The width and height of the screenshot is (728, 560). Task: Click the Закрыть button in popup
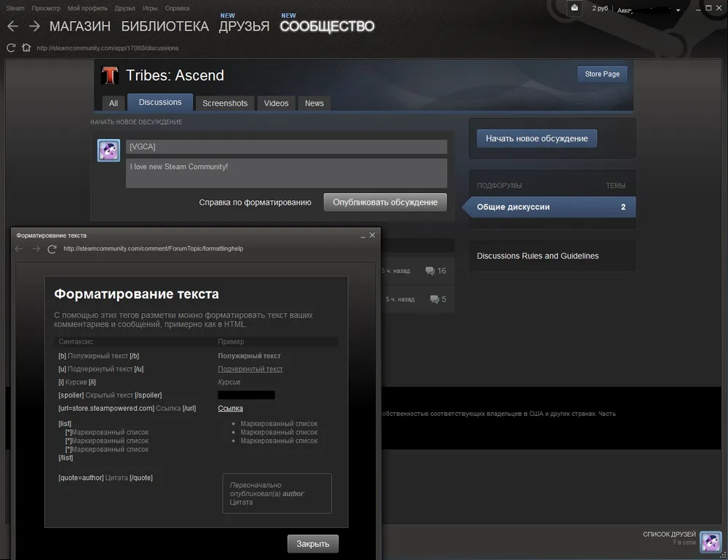click(313, 543)
